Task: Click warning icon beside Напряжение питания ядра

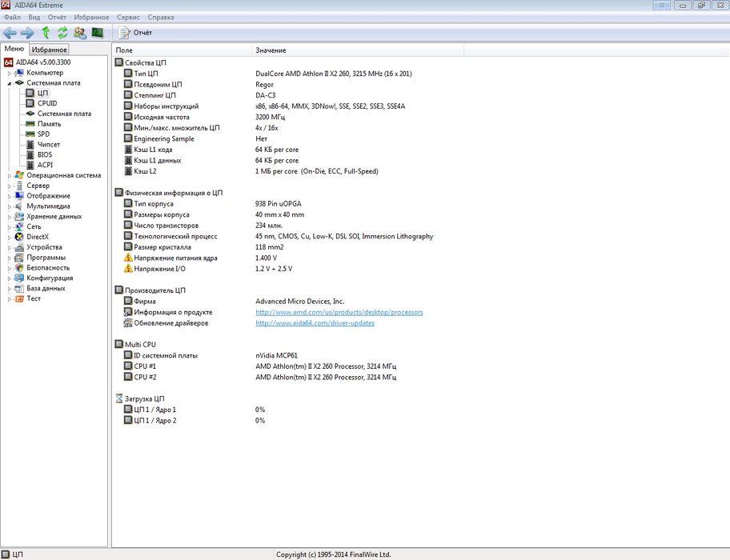Action: (128, 258)
